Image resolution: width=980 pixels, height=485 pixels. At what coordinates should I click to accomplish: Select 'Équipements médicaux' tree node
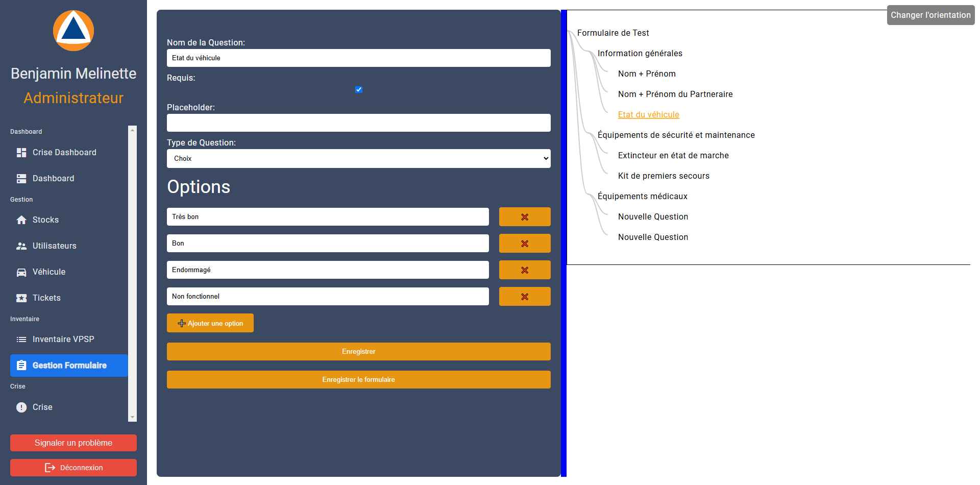point(642,197)
